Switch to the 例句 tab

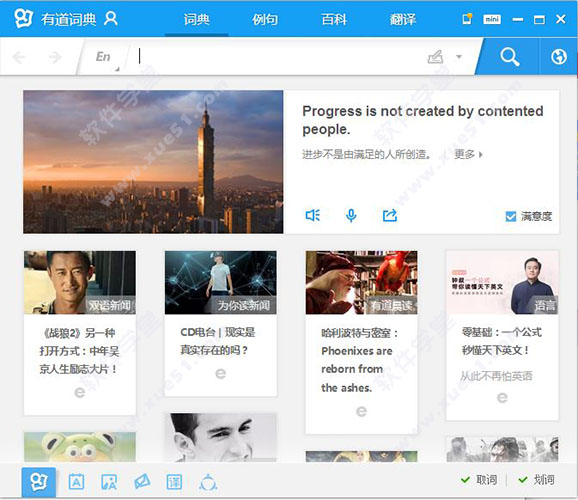click(x=265, y=19)
